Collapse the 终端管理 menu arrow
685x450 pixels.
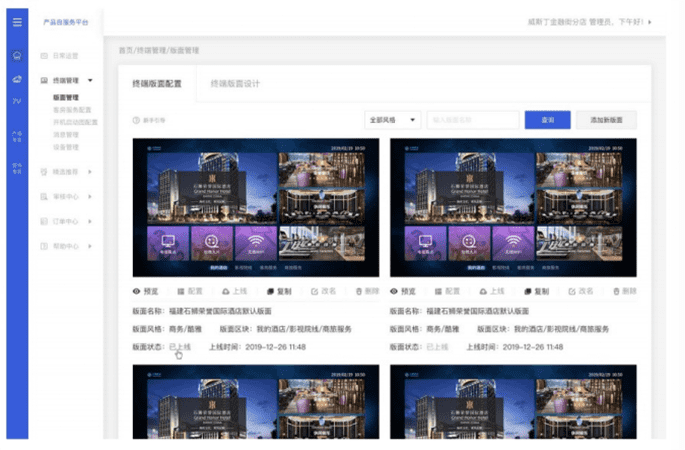[x=90, y=80]
